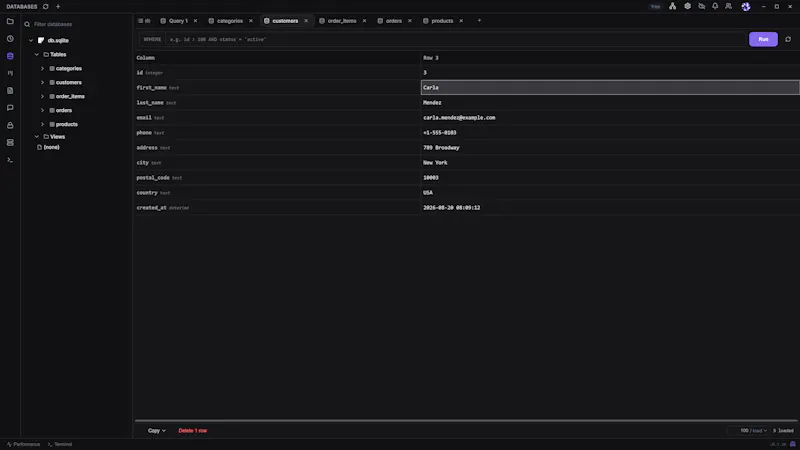Open a new tab with plus button

[x=479, y=21]
